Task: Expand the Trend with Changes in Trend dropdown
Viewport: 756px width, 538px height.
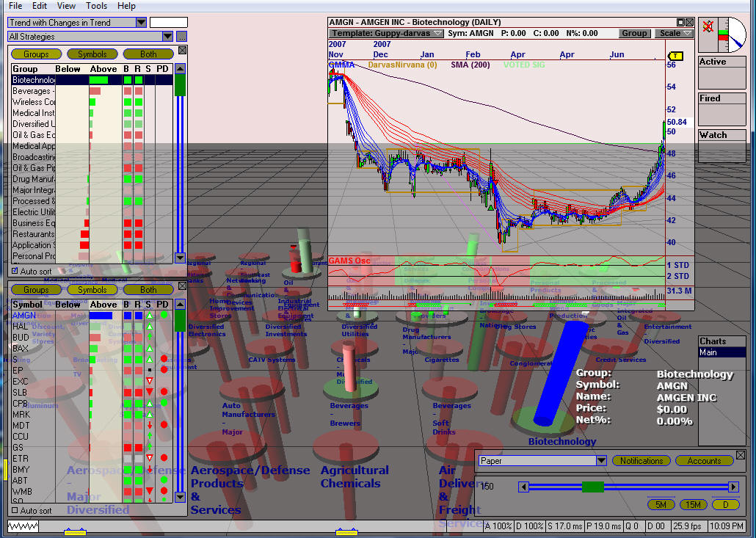Action: [x=141, y=22]
